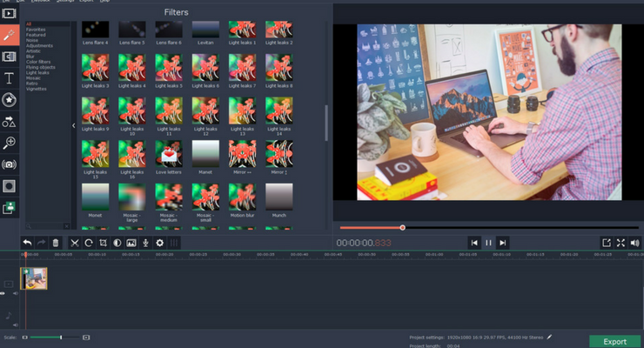644x348 pixels.
Task: Step to previous frame
Action: (474, 243)
